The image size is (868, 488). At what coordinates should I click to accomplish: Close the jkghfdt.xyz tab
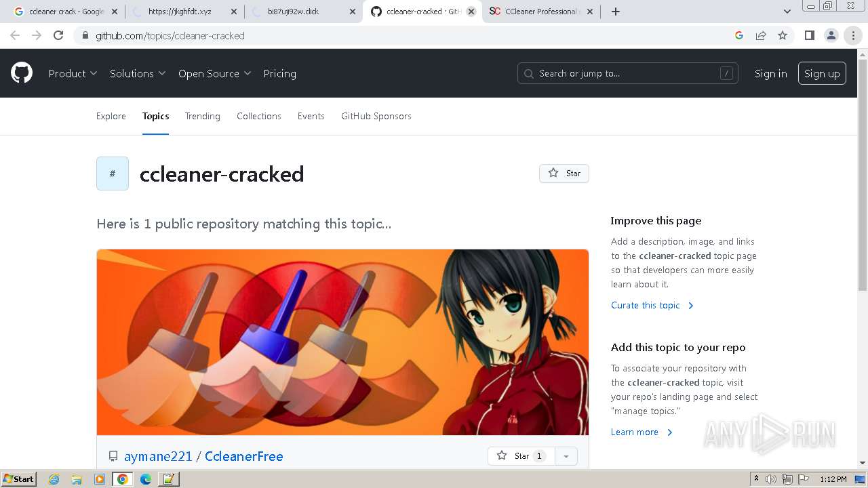[234, 12]
